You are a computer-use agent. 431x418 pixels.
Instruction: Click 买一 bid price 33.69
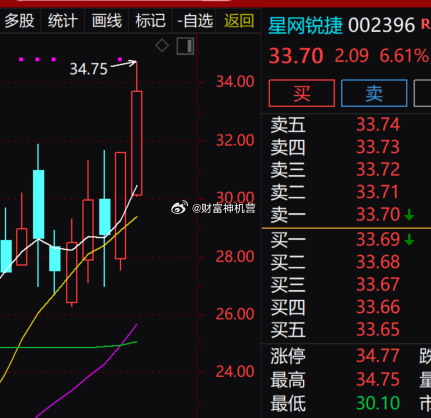pos(378,239)
